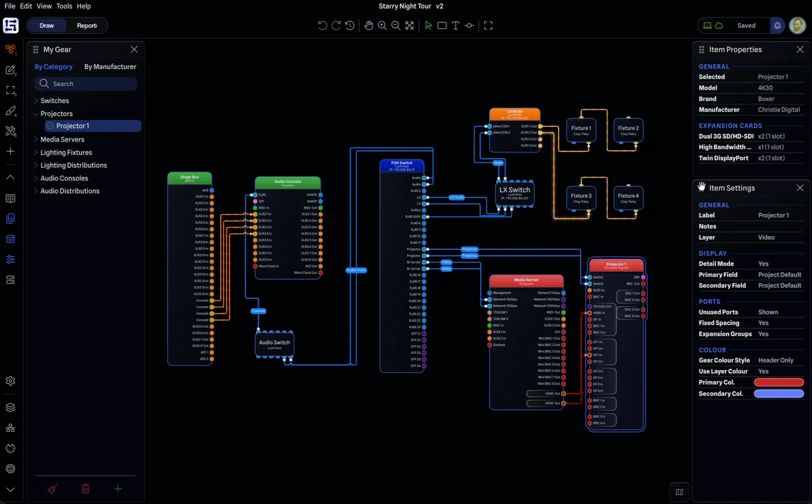Expand the Lighting Fixtures category

coord(36,152)
